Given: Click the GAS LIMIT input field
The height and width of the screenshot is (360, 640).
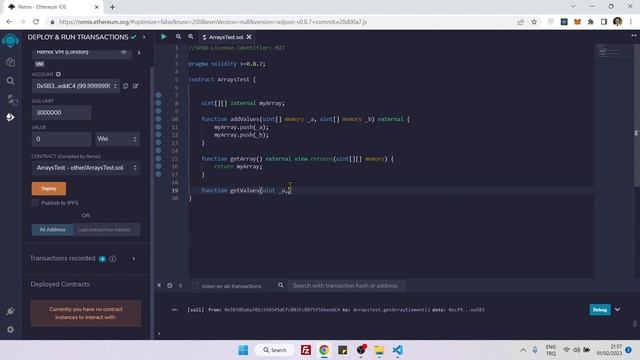Looking at the screenshot, I should (x=62, y=112).
